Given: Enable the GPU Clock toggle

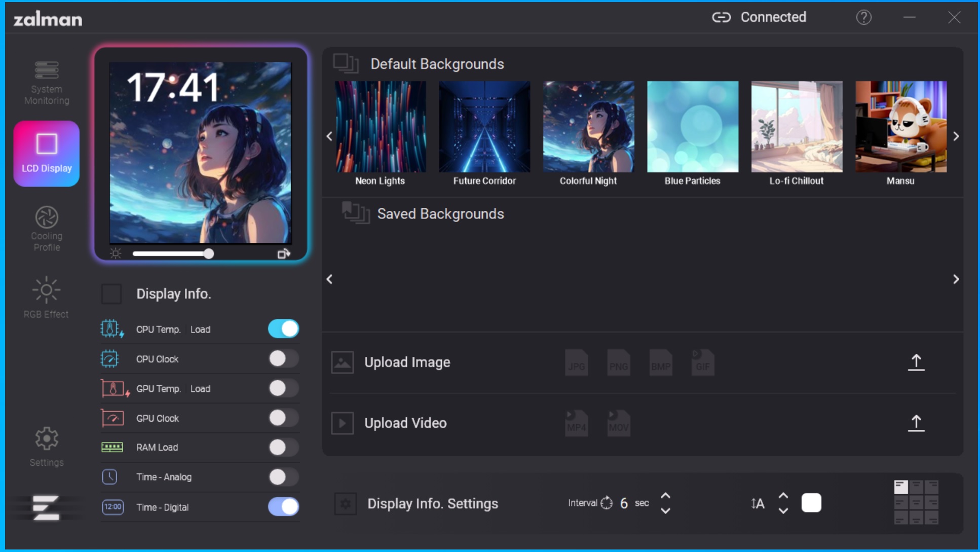Looking at the screenshot, I should [283, 418].
